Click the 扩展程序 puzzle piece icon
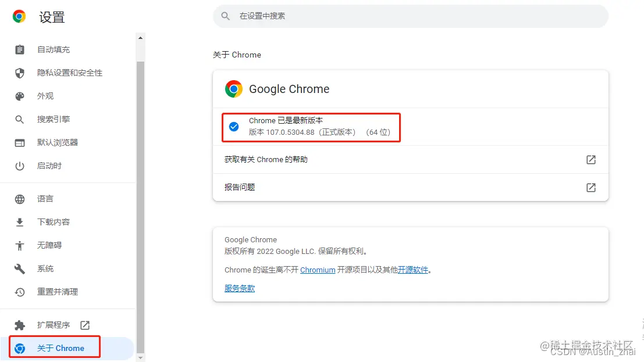Image resolution: width=644 pixels, height=362 pixels. [x=20, y=325]
